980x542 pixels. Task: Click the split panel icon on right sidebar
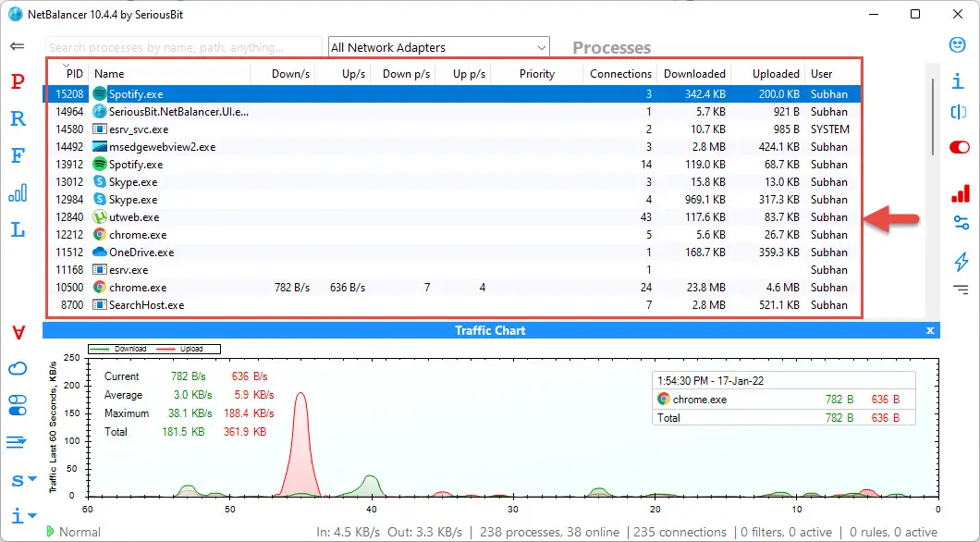pos(958,112)
